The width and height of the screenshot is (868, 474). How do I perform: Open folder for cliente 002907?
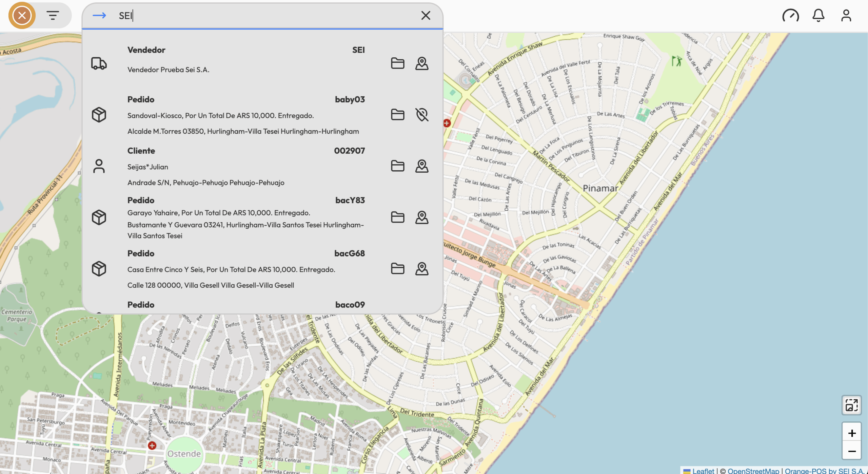pos(397,166)
